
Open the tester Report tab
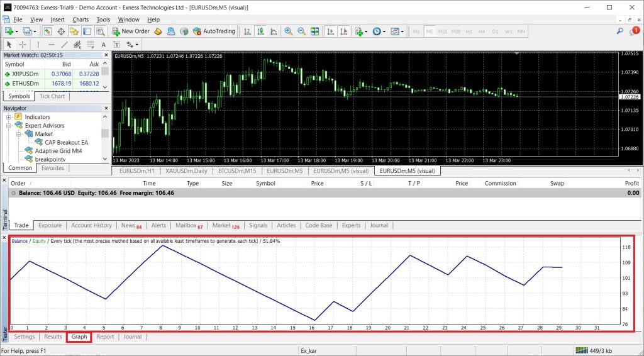[105, 337]
